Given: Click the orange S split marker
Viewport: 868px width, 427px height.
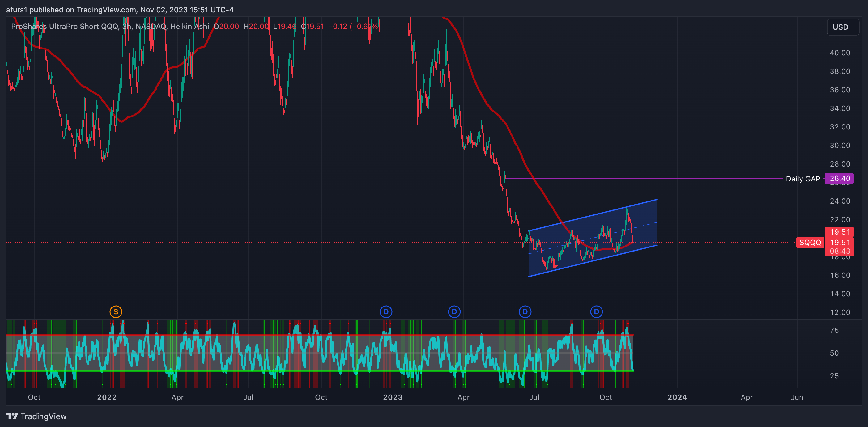Looking at the screenshot, I should point(116,311).
